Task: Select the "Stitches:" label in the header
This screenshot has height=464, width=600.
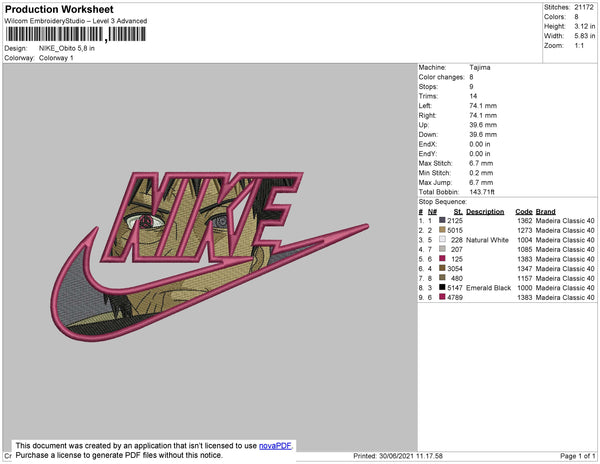Action: [557, 7]
